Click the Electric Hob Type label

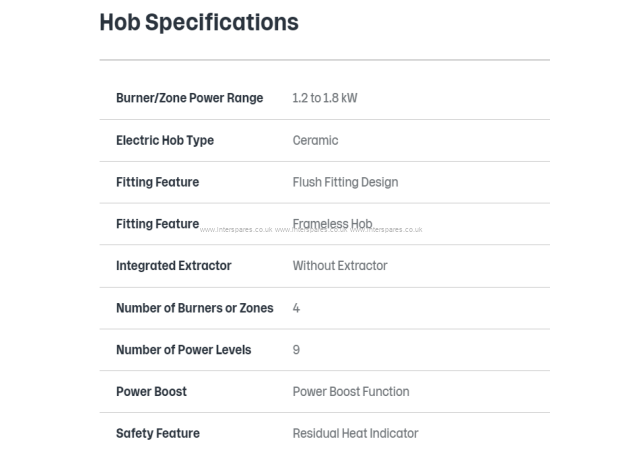165,140
